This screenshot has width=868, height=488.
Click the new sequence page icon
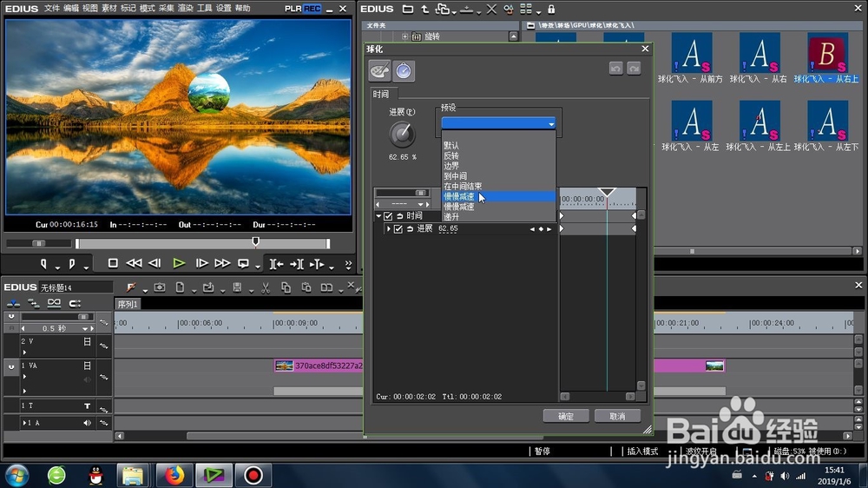pyautogui.click(x=180, y=287)
